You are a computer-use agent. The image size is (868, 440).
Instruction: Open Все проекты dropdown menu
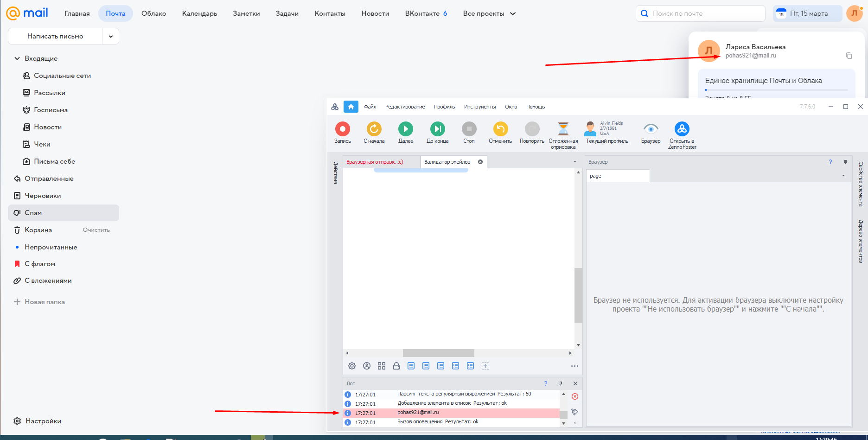489,13
